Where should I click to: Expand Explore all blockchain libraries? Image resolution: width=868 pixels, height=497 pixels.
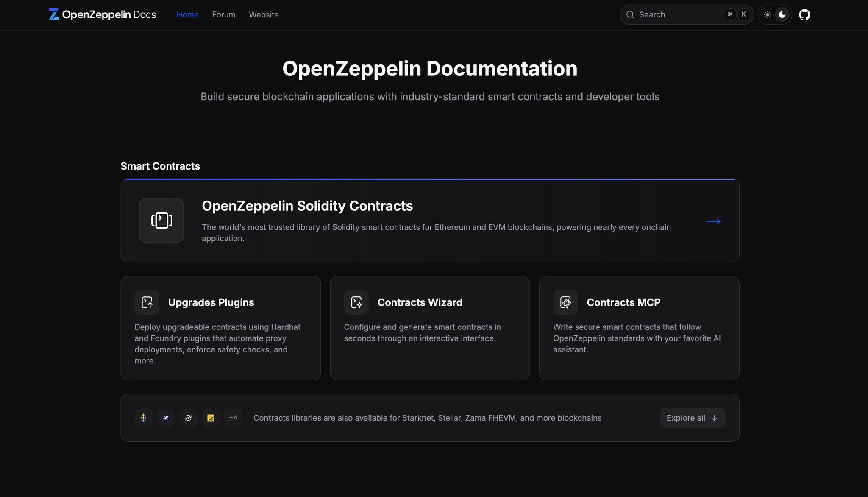pyautogui.click(x=692, y=418)
